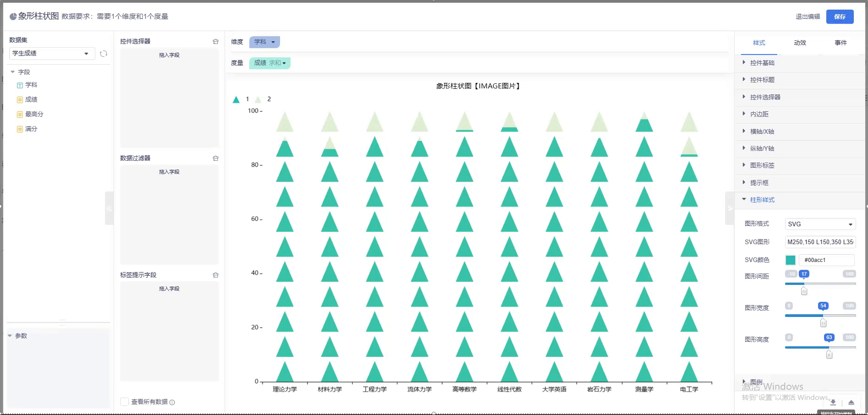Expand the 横轴/X轴 settings section
Image resolution: width=868 pixels, height=415 pixels.
762,131
